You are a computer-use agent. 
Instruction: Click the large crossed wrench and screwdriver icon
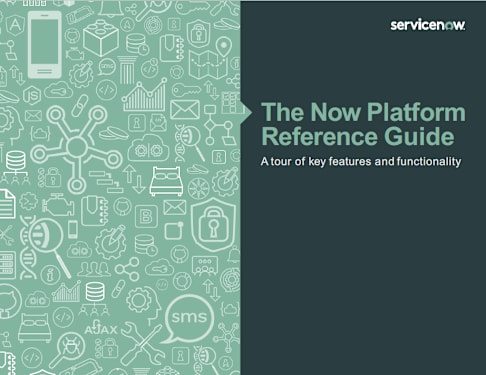tap(142, 344)
